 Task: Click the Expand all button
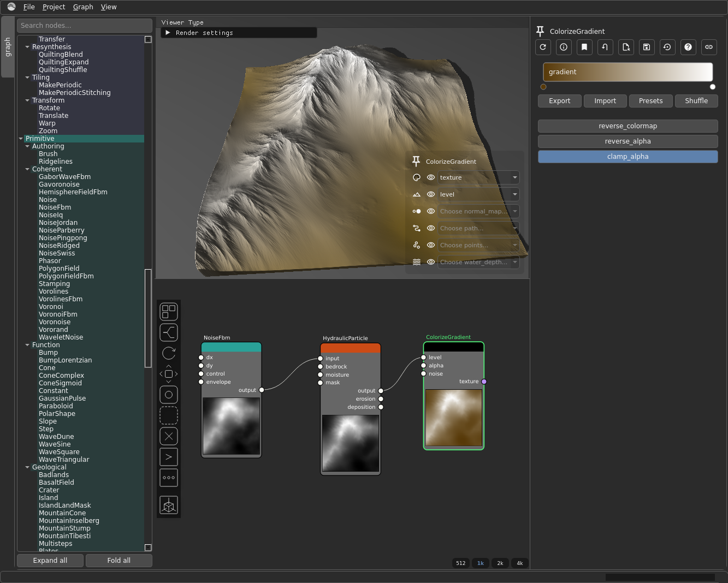50,561
